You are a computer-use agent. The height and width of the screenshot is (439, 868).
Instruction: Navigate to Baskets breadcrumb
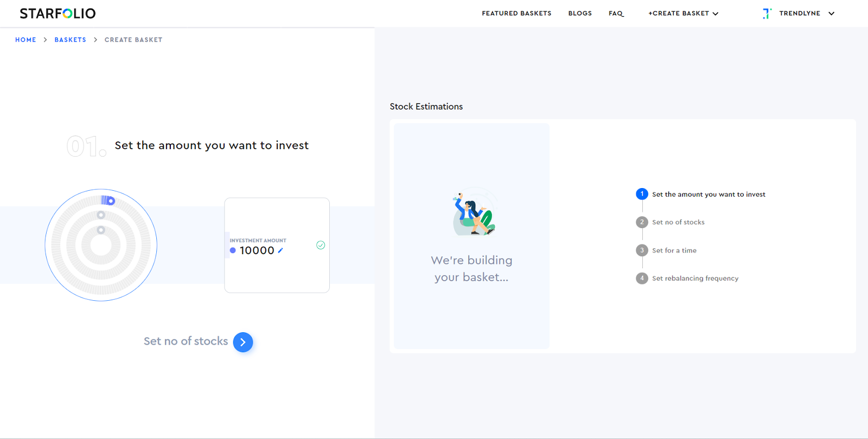[x=70, y=40]
